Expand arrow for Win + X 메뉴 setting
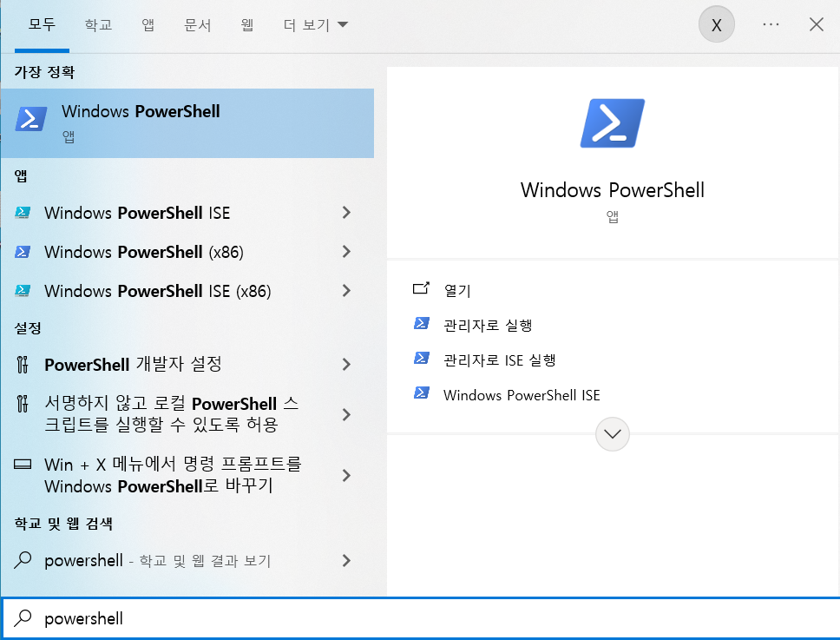The width and height of the screenshot is (840, 640). tap(346, 476)
